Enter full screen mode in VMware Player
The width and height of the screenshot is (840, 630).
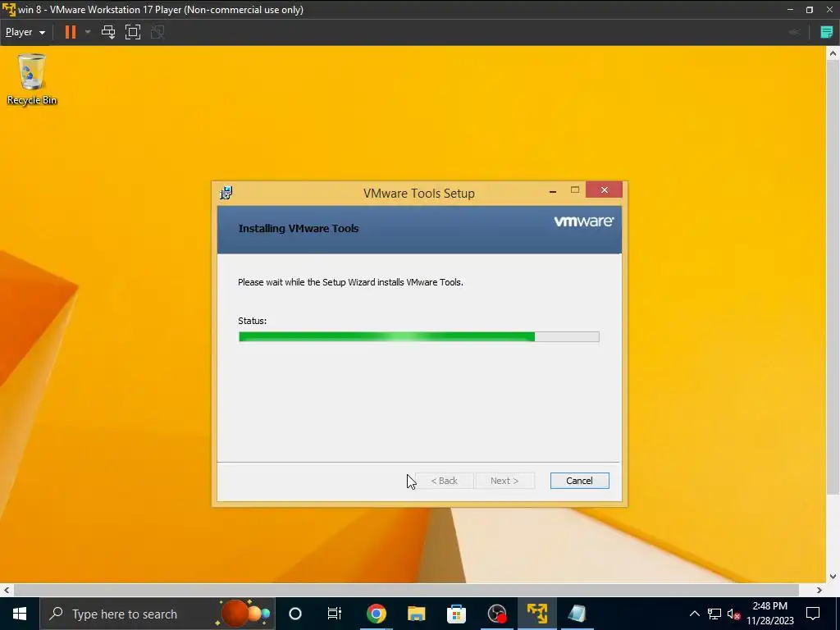(x=133, y=32)
